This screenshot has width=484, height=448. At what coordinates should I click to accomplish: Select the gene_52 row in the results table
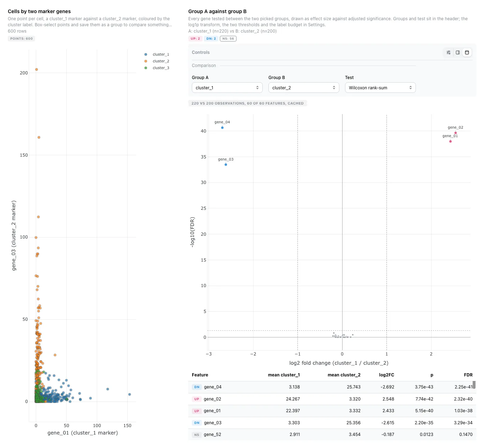[332, 435]
